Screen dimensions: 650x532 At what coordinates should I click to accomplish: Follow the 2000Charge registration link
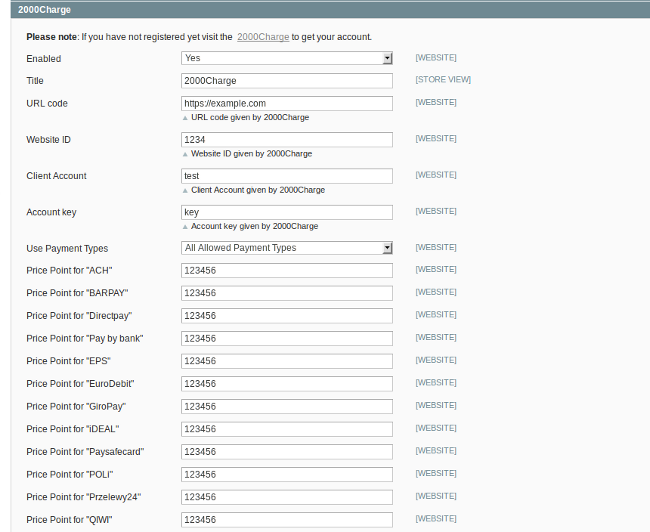263,37
